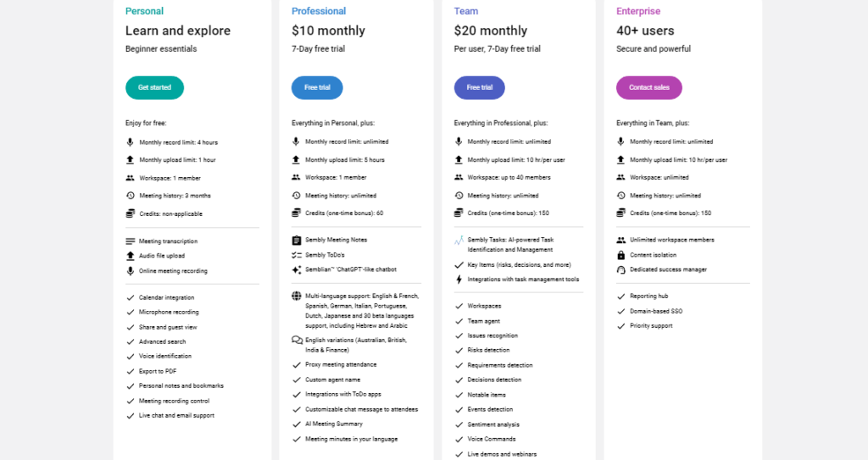Click the Get started button
The image size is (868, 460).
tap(154, 87)
